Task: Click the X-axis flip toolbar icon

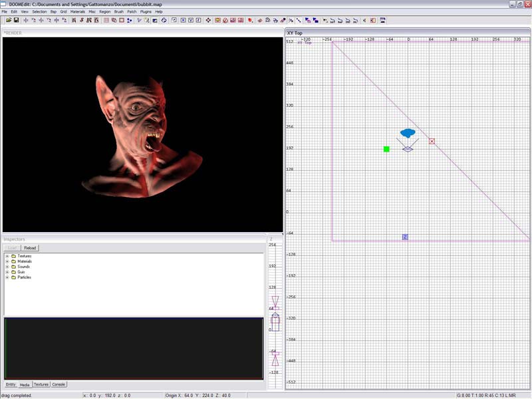Action: (x=26, y=21)
